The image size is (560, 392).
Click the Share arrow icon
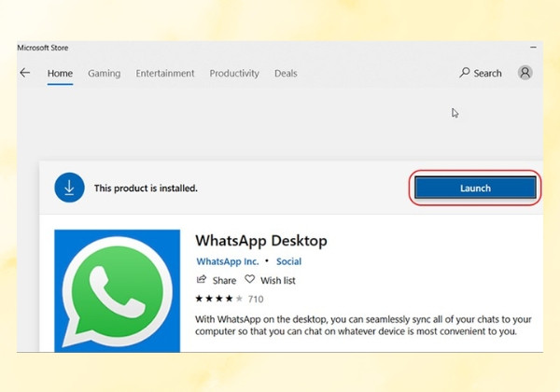[x=202, y=279]
